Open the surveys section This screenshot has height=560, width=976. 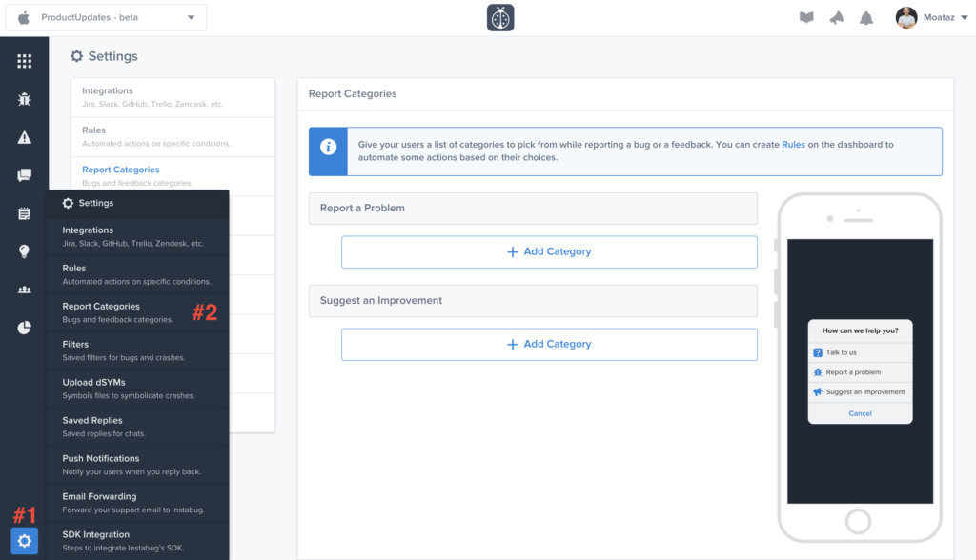coord(24,212)
